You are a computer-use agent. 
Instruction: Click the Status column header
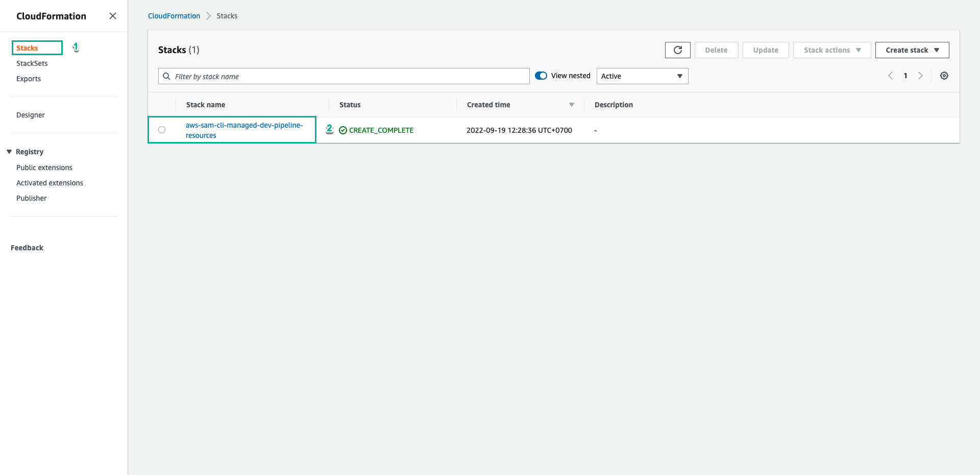point(350,105)
